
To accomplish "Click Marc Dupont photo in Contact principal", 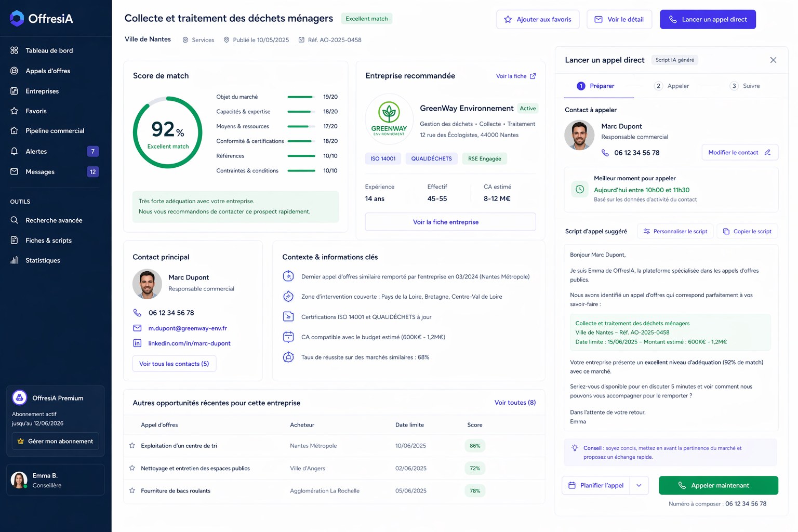I will pyautogui.click(x=147, y=284).
